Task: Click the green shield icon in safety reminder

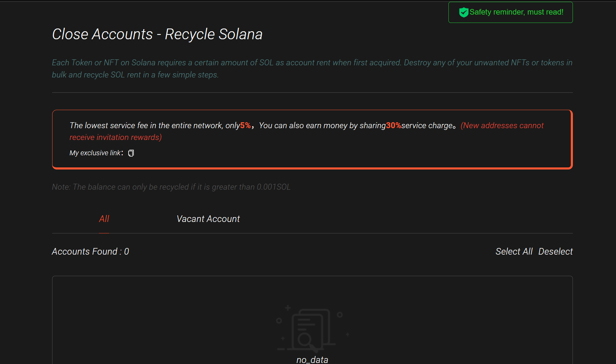Action: [464, 13]
